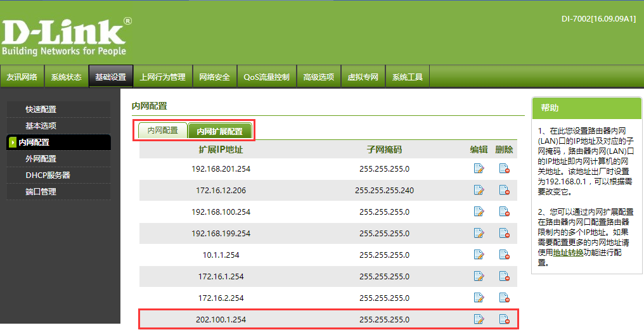The height and width of the screenshot is (330, 644).
Task: Open the 上网行为管理 menu
Action: [x=163, y=77]
